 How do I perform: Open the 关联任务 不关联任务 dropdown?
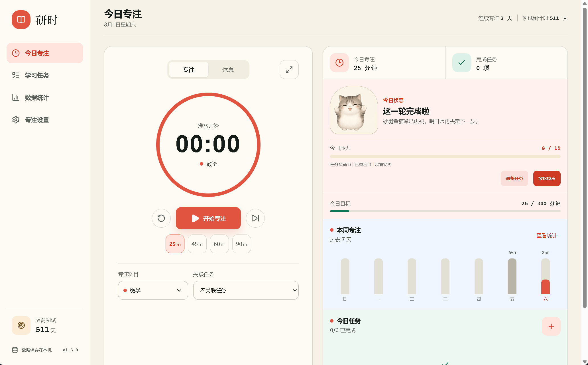pyautogui.click(x=246, y=290)
